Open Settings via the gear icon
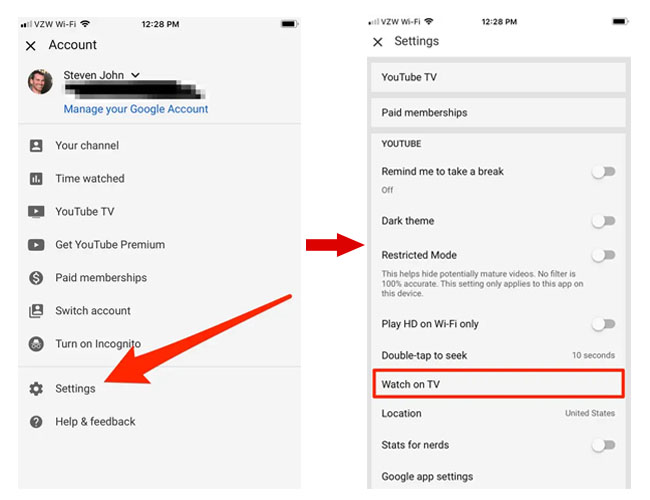 coord(36,389)
